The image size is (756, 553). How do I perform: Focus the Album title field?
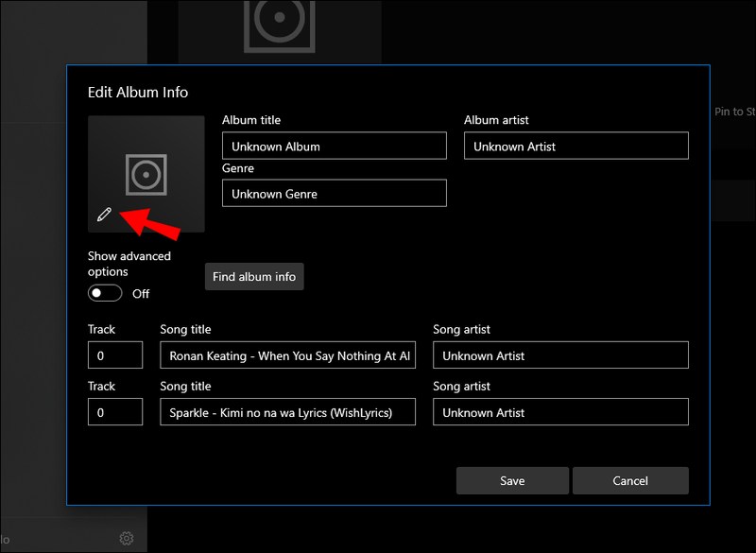(x=335, y=146)
